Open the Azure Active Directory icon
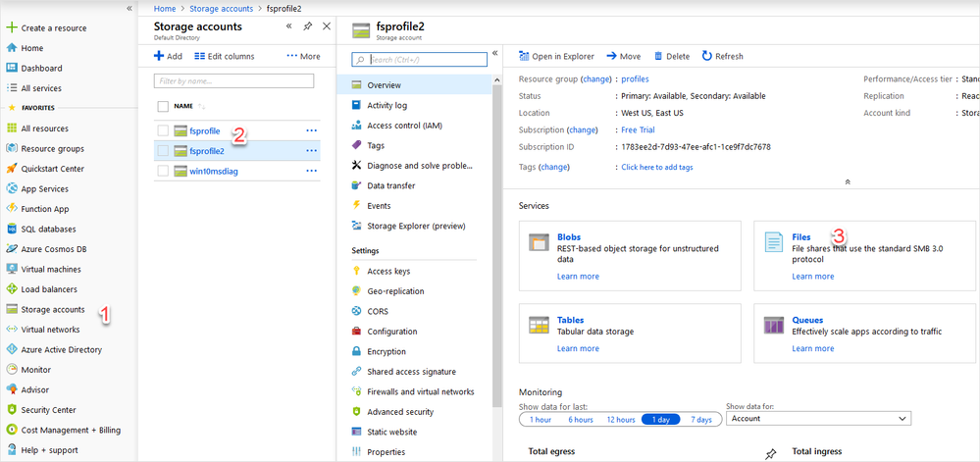Image resolution: width=980 pixels, height=462 pixels. tap(11, 349)
